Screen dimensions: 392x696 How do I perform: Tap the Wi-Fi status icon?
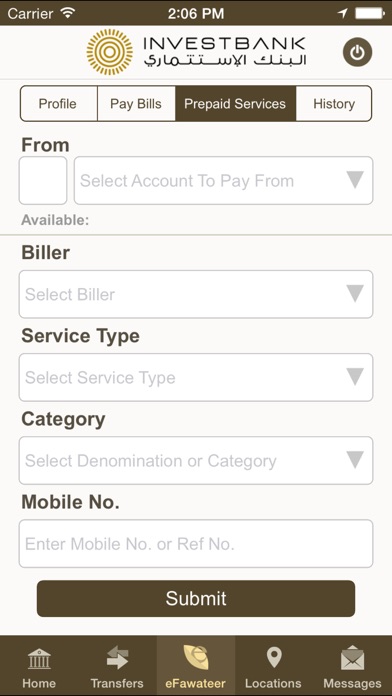tap(68, 13)
